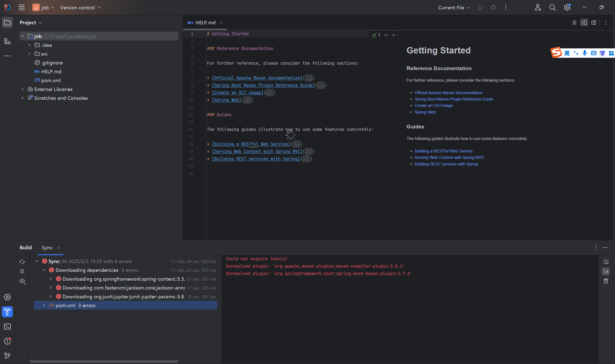Open Create an OCI image preview link

coord(434,105)
